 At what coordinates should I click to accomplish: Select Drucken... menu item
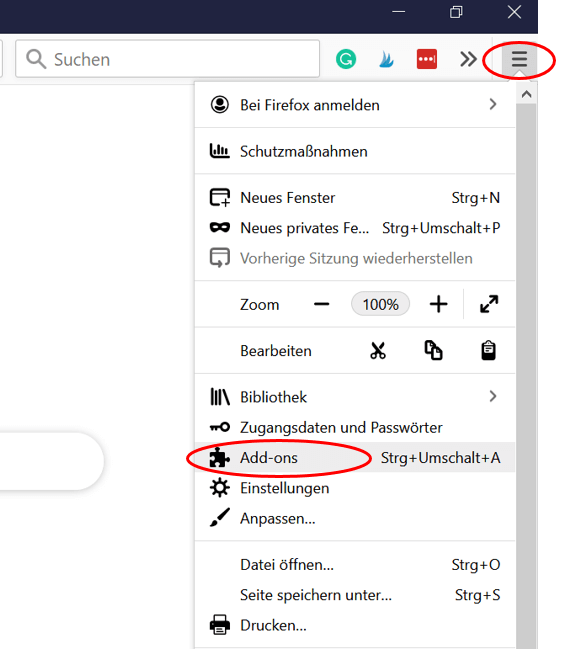pyautogui.click(x=355, y=625)
